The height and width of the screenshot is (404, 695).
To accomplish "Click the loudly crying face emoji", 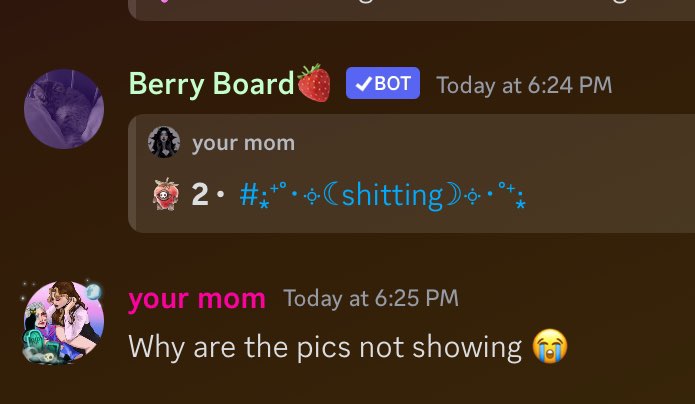I will (550, 346).
